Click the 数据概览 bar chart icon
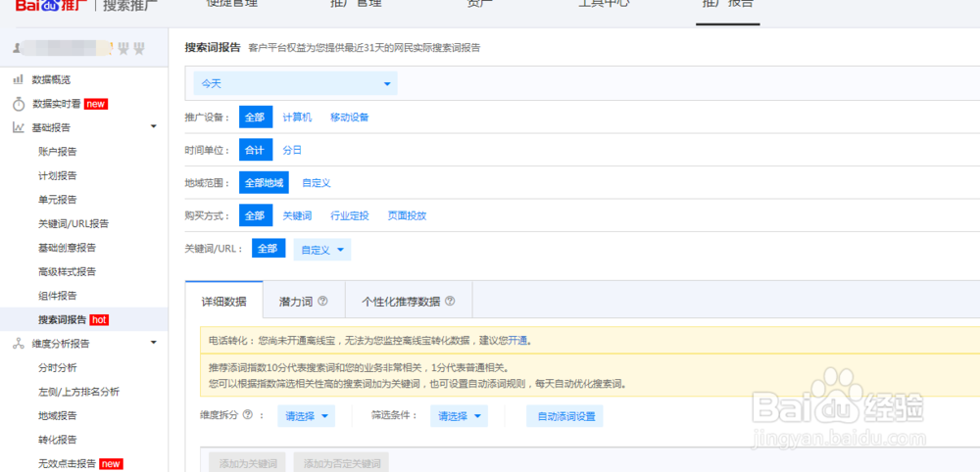The image size is (980, 472). pyautogui.click(x=18, y=80)
